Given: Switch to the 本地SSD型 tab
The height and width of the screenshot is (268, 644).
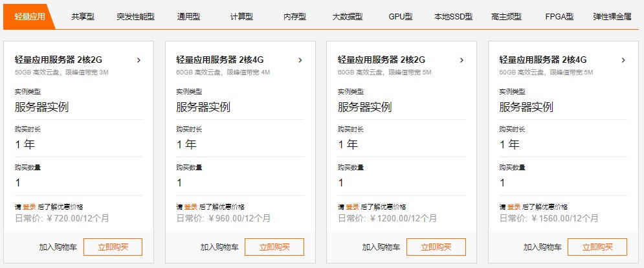Looking at the screenshot, I should [x=454, y=17].
